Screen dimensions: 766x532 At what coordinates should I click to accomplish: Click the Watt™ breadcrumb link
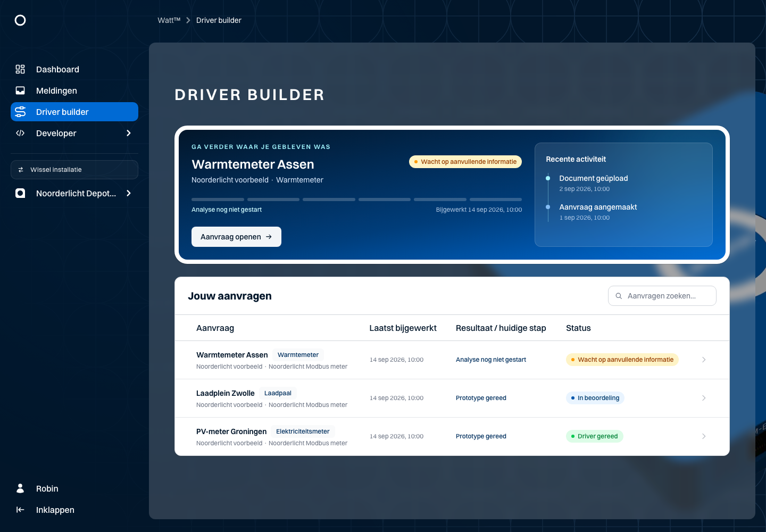[x=169, y=20]
